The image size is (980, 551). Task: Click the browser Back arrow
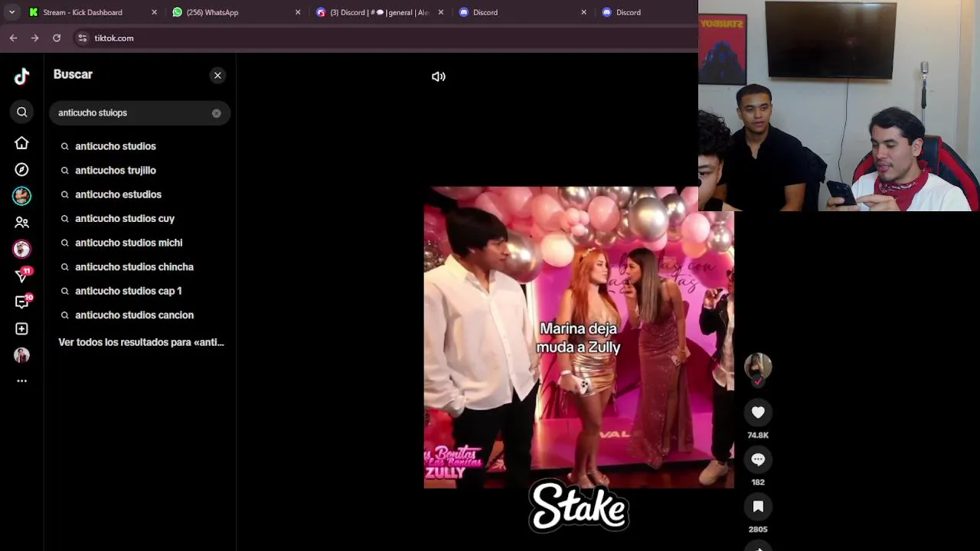(13, 37)
